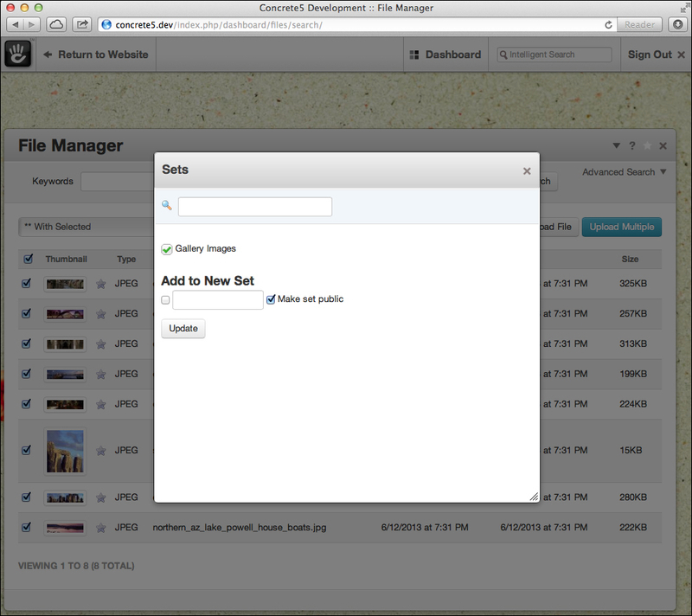The image size is (692, 616).
Task: Click the Sign Out X icon
Action: (681, 55)
